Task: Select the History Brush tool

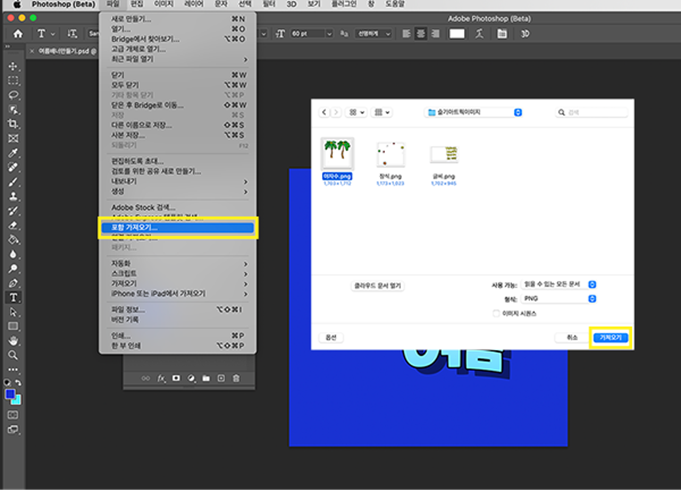Action: click(13, 211)
